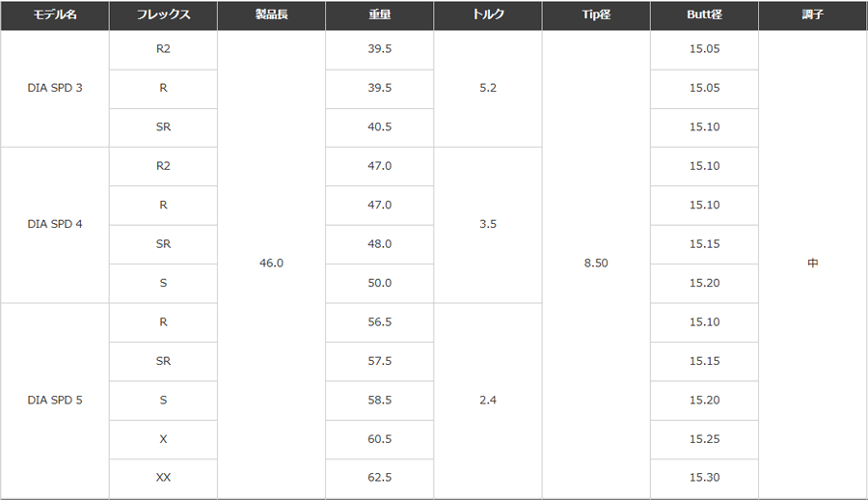Click the 重量 column header
868x500 pixels.
380,15
